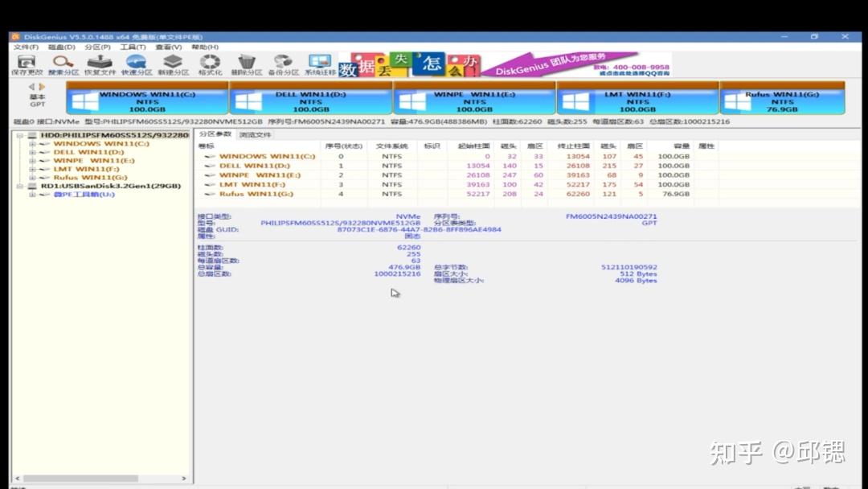Click the System Migration (系统迁移) icon
Screen dimensions: 868x489
point(320,64)
